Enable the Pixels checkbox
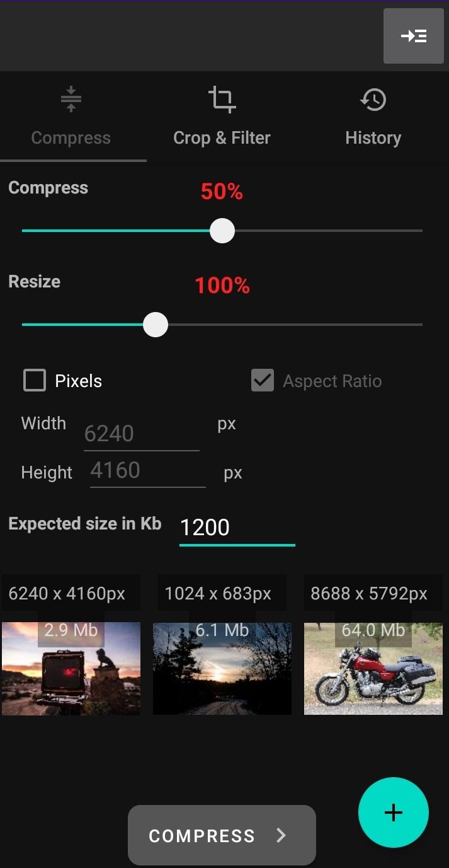Image resolution: width=449 pixels, height=868 pixels. (35, 381)
